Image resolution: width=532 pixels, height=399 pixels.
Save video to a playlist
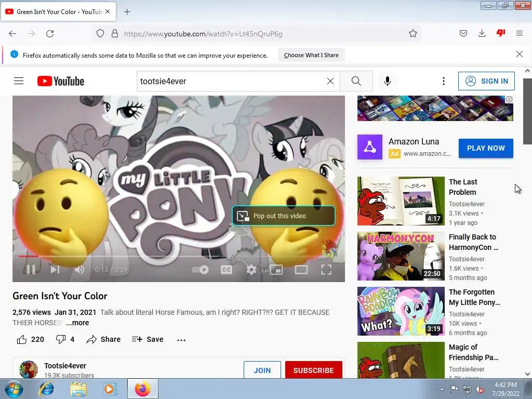pos(148,339)
